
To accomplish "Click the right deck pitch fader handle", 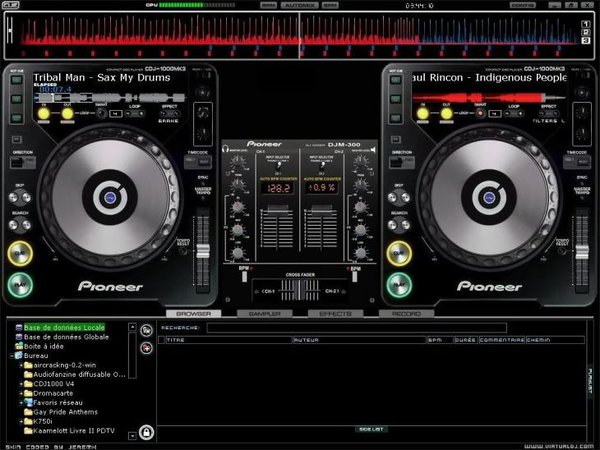I will click(x=582, y=252).
